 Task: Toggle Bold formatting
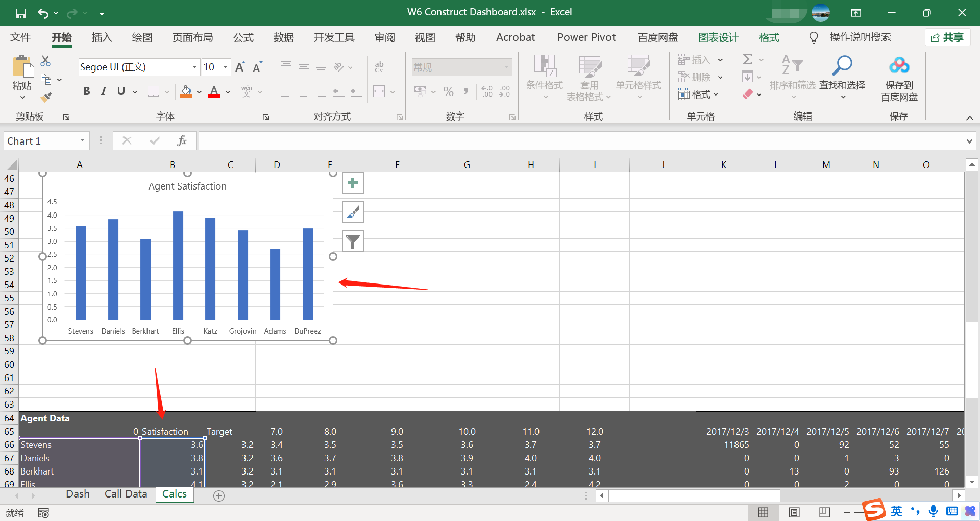tap(87, 91)
